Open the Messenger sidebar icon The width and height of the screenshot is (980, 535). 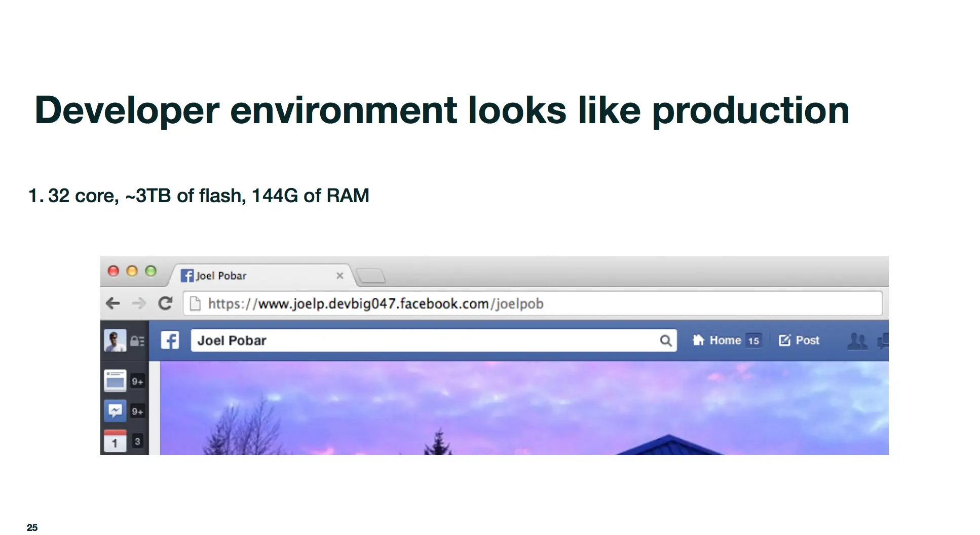pos(115,410)
